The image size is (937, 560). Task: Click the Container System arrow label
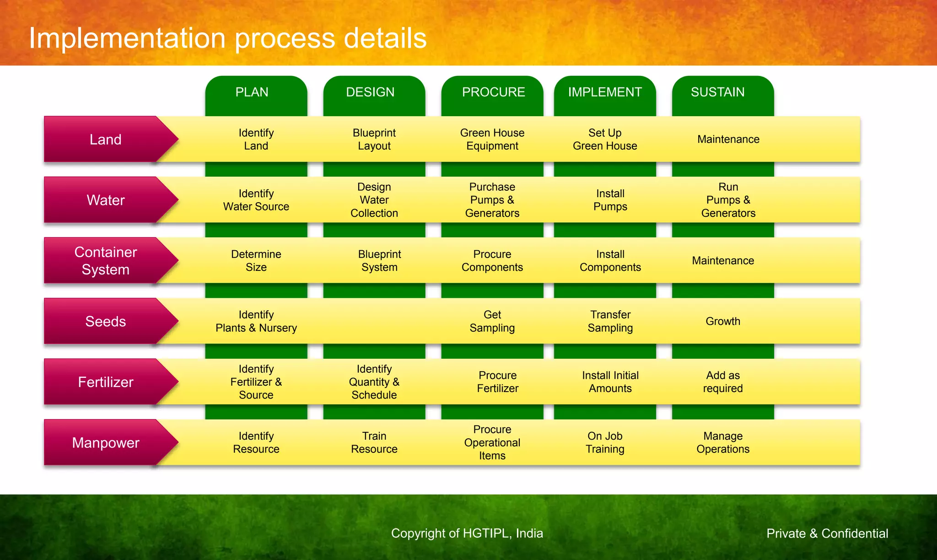tap(106, 261)
